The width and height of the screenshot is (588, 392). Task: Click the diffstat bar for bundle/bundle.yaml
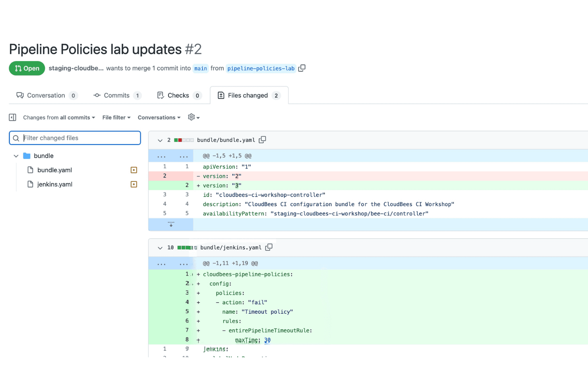click(184, 140)
